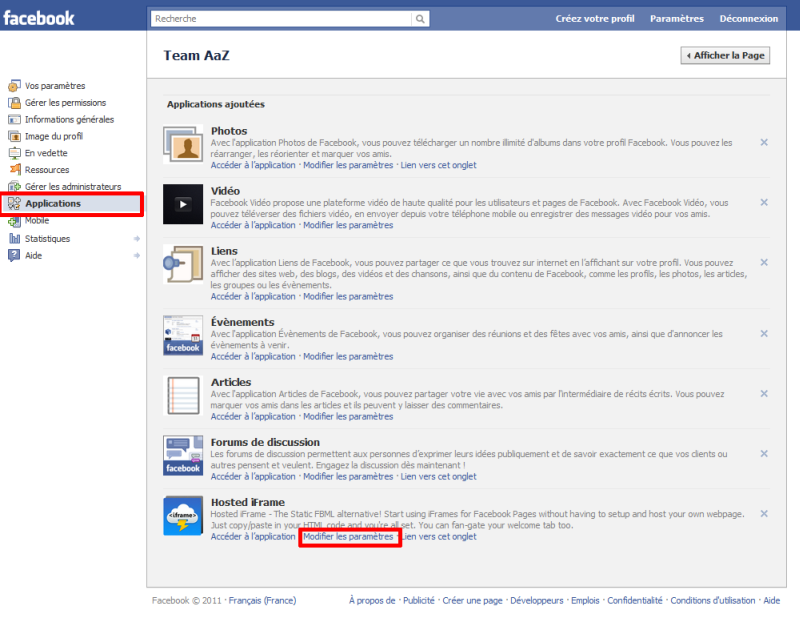Select Gérer les administrateurs

[73, 186]
